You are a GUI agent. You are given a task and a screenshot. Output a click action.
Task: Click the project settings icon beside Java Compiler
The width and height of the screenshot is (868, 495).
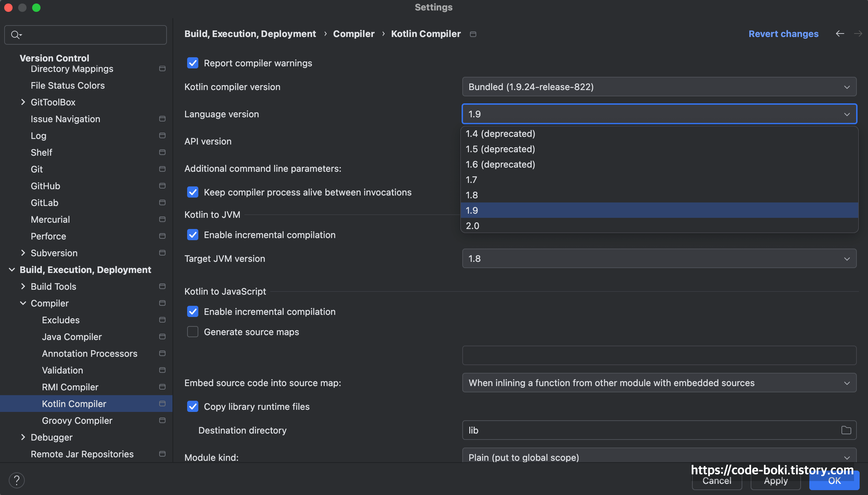(x=162, y=337)
